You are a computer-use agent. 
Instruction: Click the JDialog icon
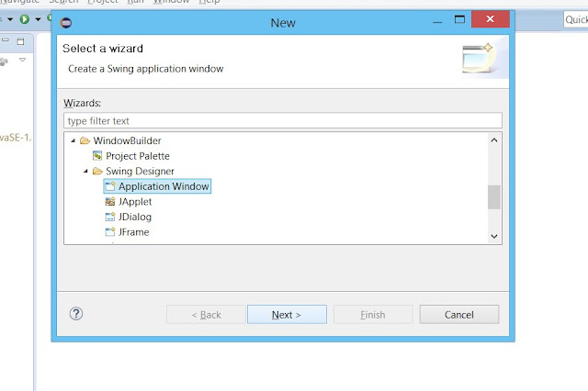[x=110, y=217]
